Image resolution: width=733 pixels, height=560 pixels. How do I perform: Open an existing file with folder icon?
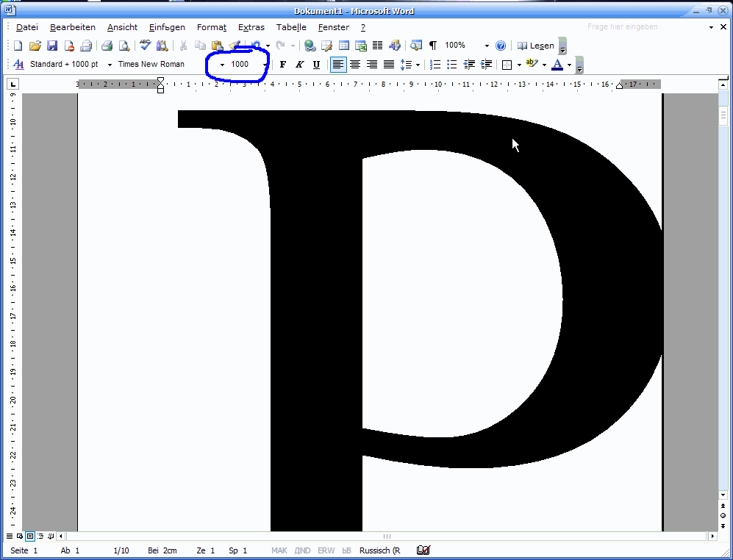tap(35, 46)
